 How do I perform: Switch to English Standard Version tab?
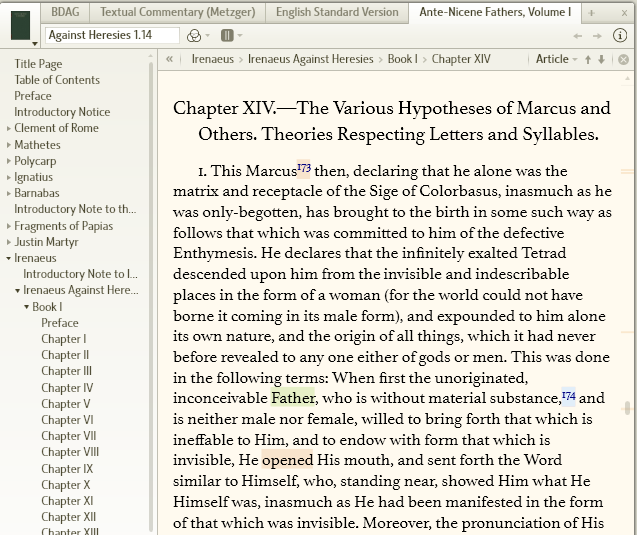[337, 12]
